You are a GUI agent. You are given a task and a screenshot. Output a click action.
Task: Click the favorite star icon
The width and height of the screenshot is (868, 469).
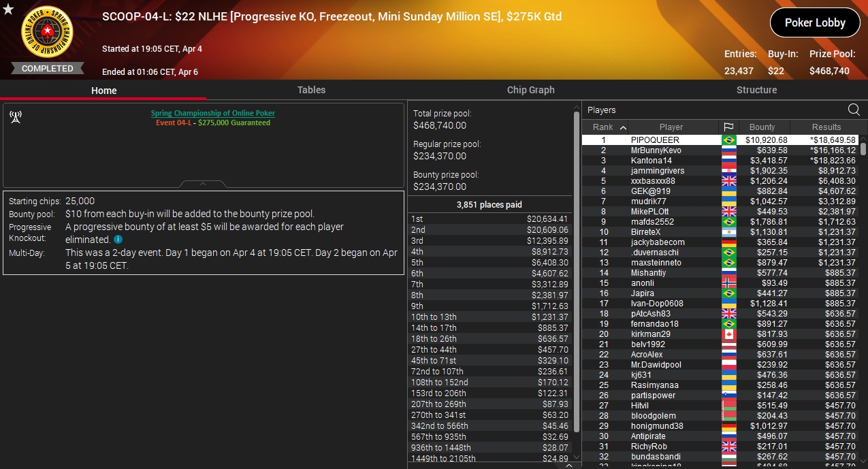tap(8, 8)
